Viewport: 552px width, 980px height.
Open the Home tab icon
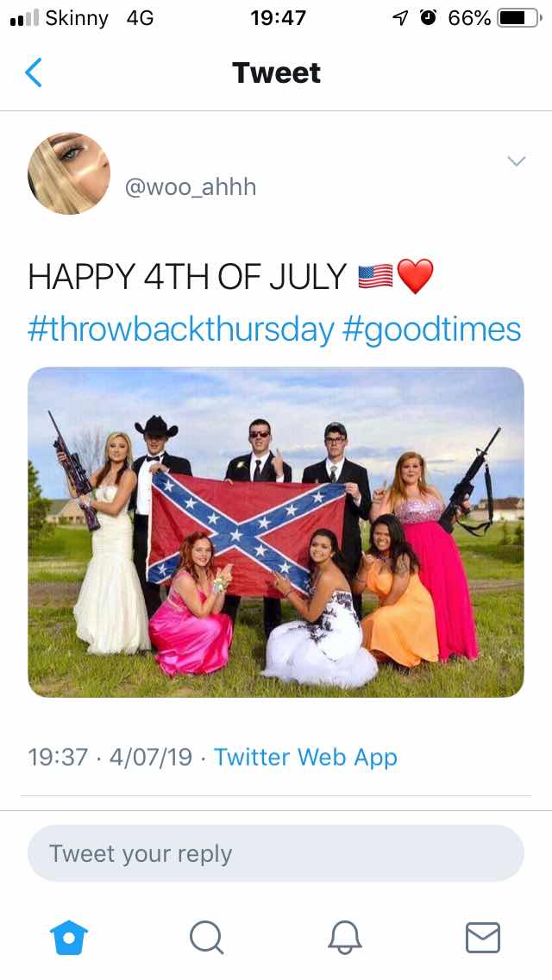click(69, 938)
